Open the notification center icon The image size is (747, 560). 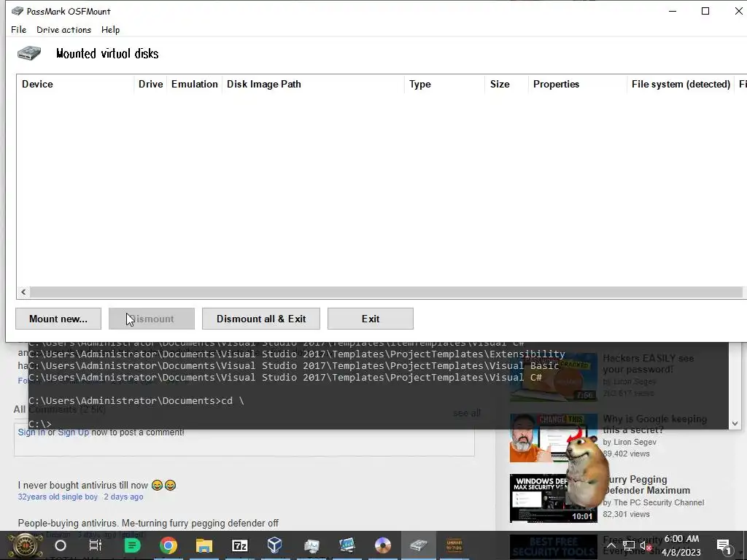click(724, 545)
